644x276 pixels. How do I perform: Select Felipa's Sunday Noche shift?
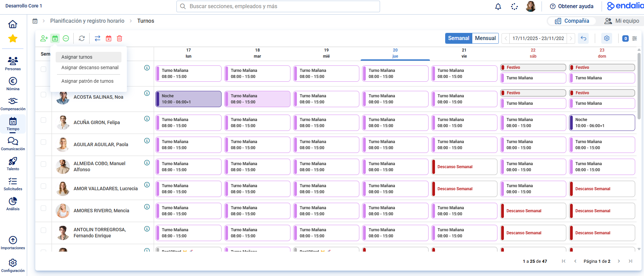(602, 123)
